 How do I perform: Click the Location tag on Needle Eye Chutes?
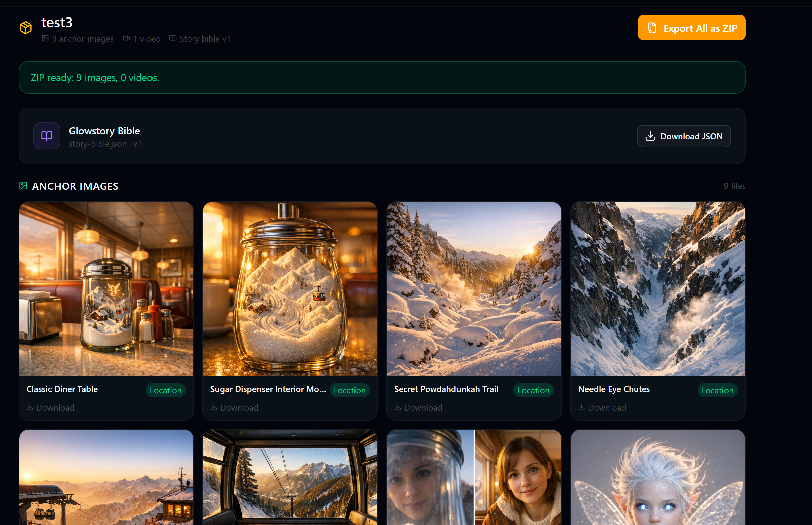[717, 390]
